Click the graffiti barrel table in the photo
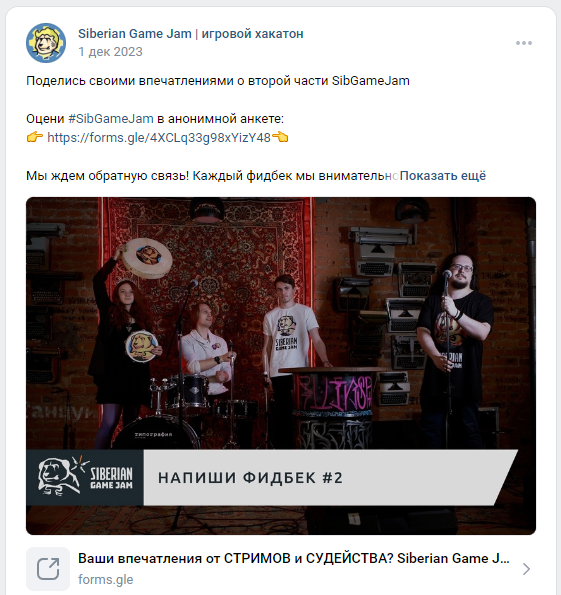This screenshot has height=595, width=561. (x=334, y=408)
